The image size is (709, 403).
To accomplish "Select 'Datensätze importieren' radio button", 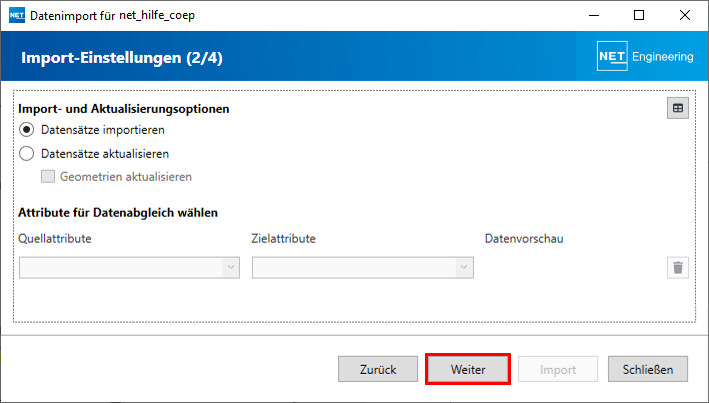I will [x=27, y=130].
